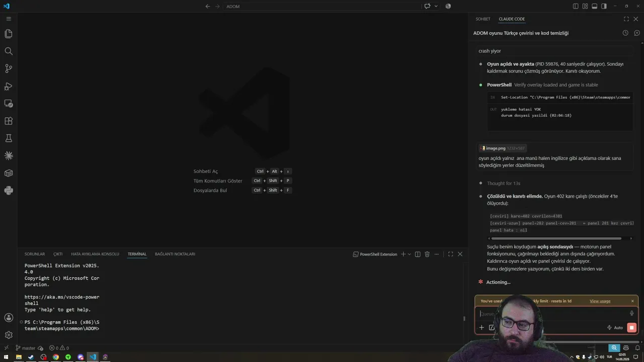Click the ADOM command center search box
The height and width of the screenshot is (362, 644).
tap(322, 6)
